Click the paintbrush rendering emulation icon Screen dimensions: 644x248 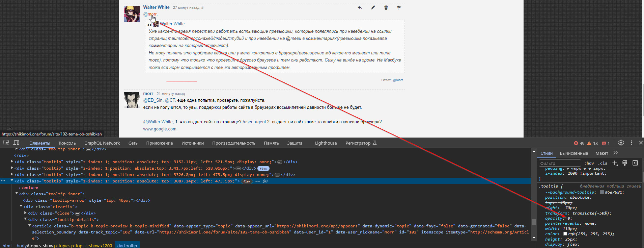625,163
